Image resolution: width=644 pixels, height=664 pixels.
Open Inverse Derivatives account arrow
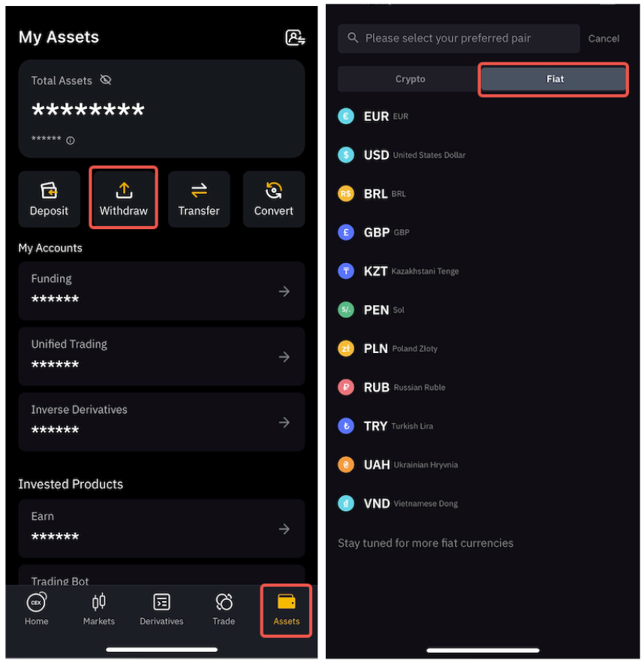284,422
